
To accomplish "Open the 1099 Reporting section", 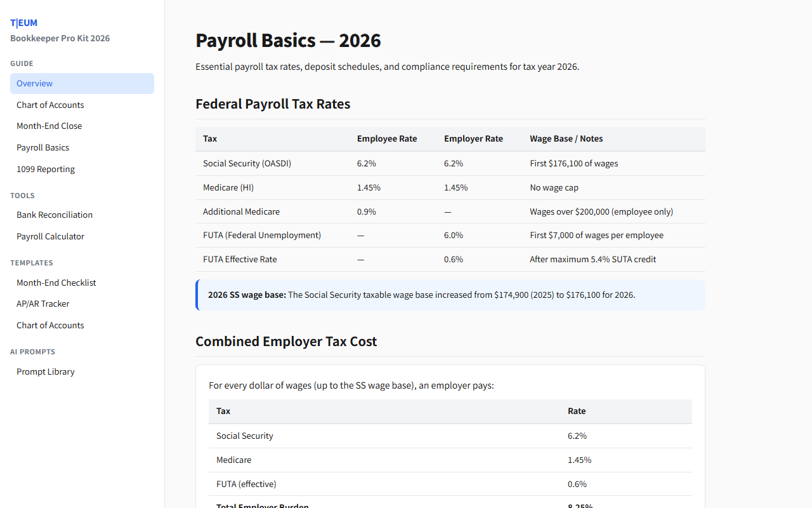I will coord(46,169).
